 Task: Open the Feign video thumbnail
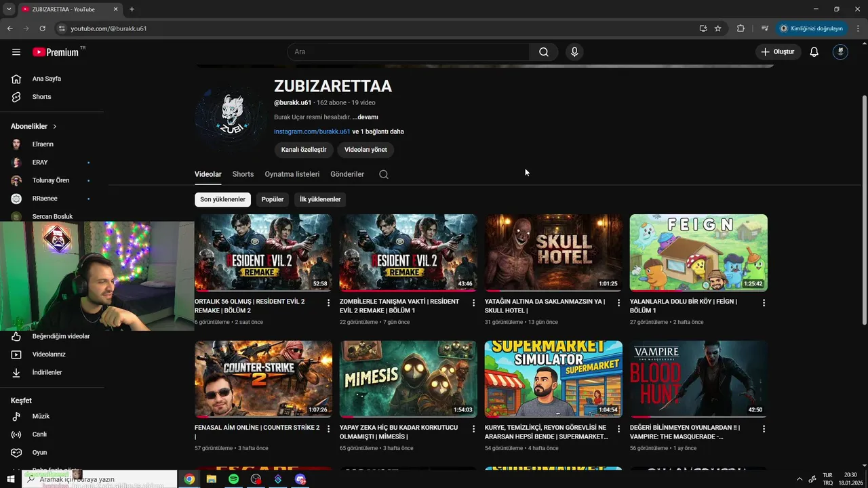click(x=698, y=253)
